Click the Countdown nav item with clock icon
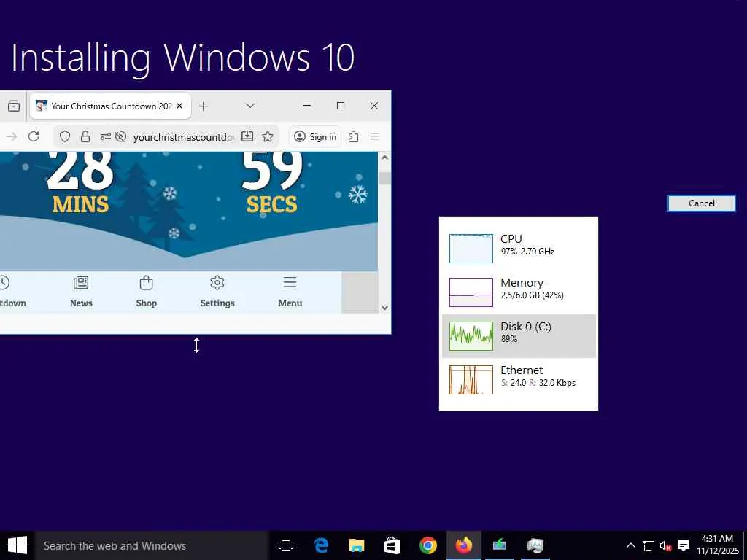747x560 pixels. tap(12, 292)
